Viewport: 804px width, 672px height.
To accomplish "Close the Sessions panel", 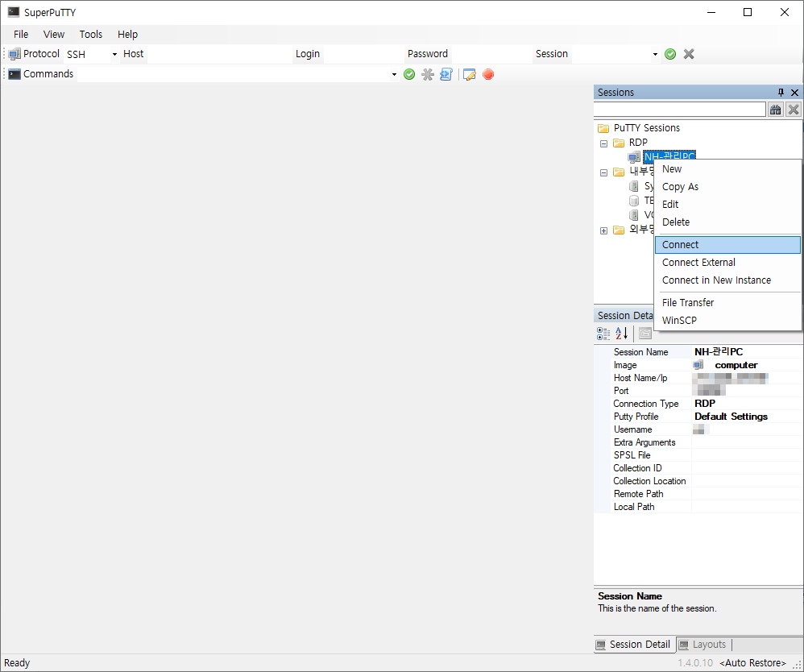I will 795,93.
